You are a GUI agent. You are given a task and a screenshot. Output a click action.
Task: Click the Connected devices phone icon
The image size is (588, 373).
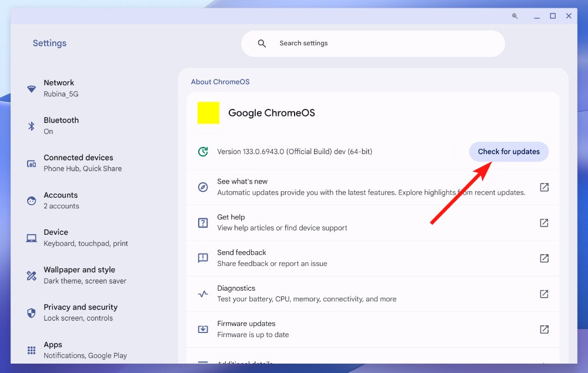(x=31, y=163)
